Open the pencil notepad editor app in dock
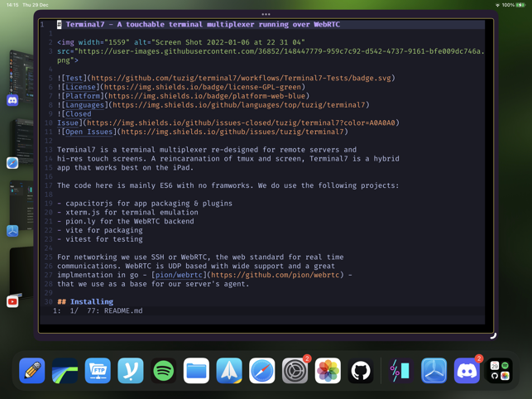The height and width of the screenshot is (399, 532). pos(32,371)
